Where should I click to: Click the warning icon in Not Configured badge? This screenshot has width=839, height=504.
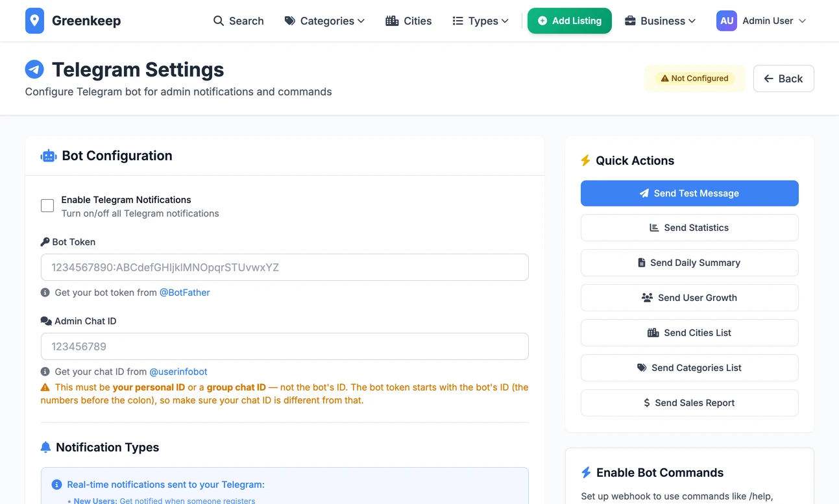coord(664,78)
